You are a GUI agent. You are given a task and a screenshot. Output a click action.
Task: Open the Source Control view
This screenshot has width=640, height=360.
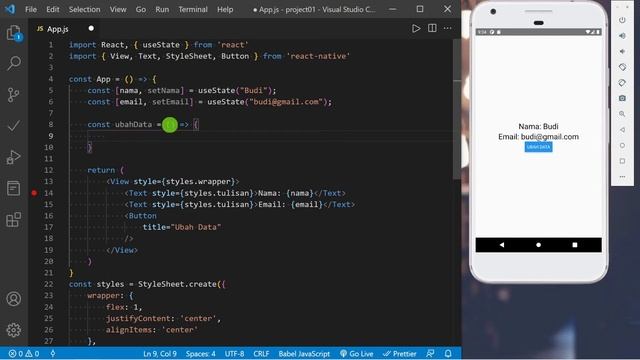pos(13,95)
